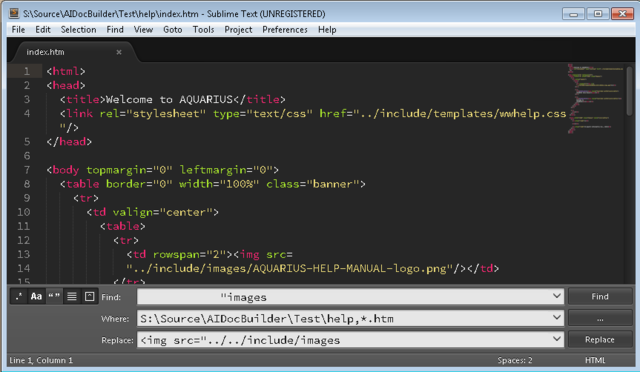Click the ellipsis browse button

600,319
